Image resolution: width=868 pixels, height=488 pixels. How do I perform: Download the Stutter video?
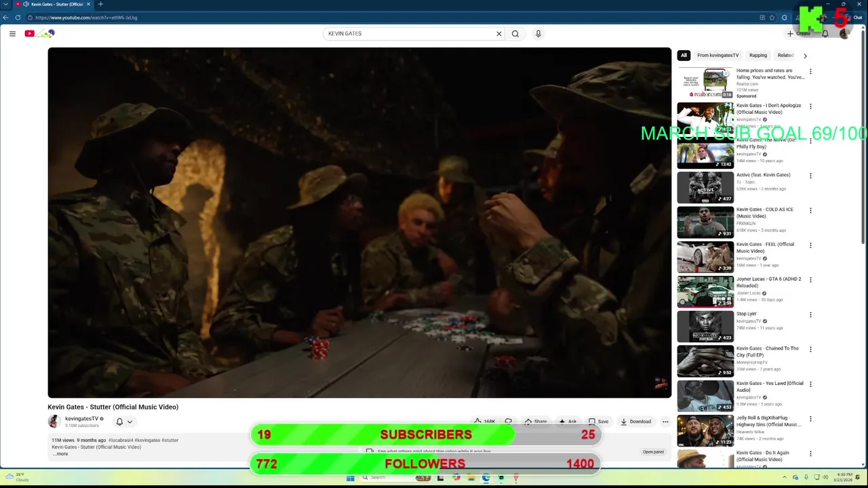click(x=635, y=422)
